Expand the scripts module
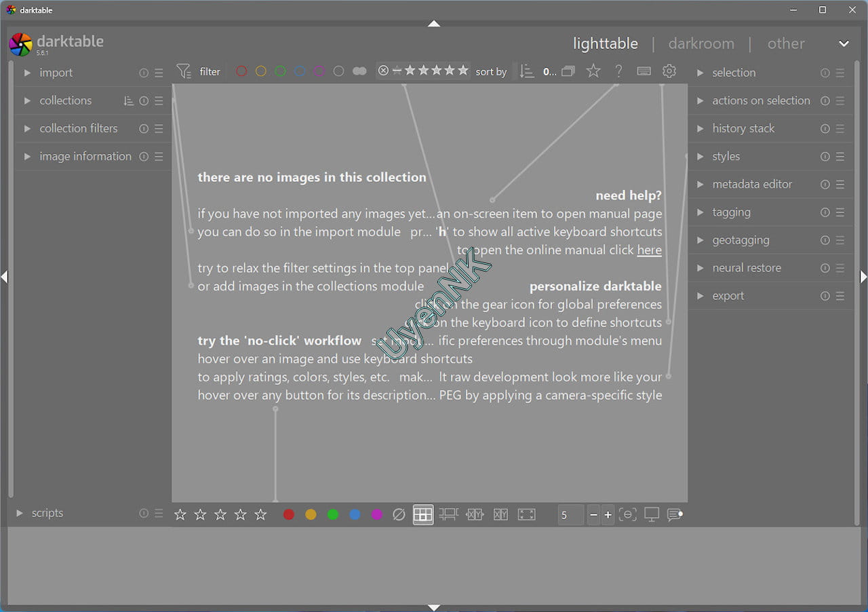 (x=20, y=514)
